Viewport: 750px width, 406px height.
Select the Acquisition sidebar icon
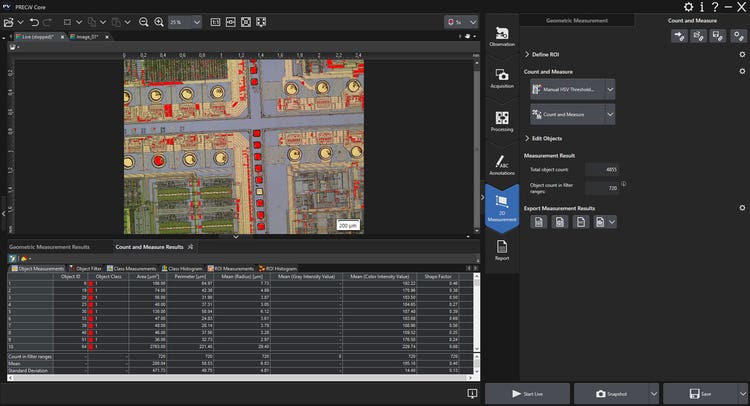(502, 79)
